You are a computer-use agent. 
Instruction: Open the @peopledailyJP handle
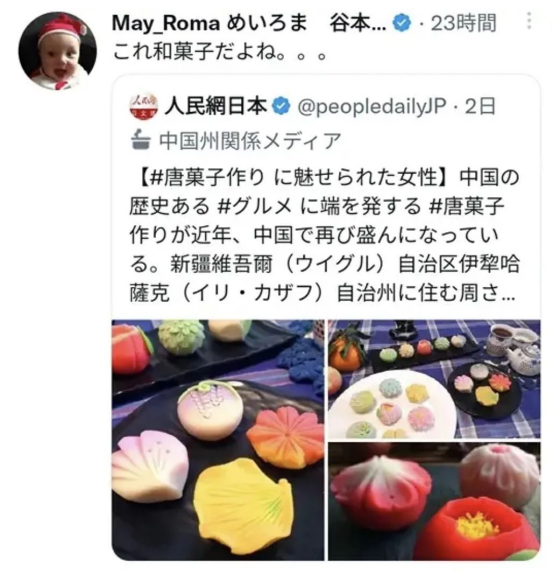372,107
